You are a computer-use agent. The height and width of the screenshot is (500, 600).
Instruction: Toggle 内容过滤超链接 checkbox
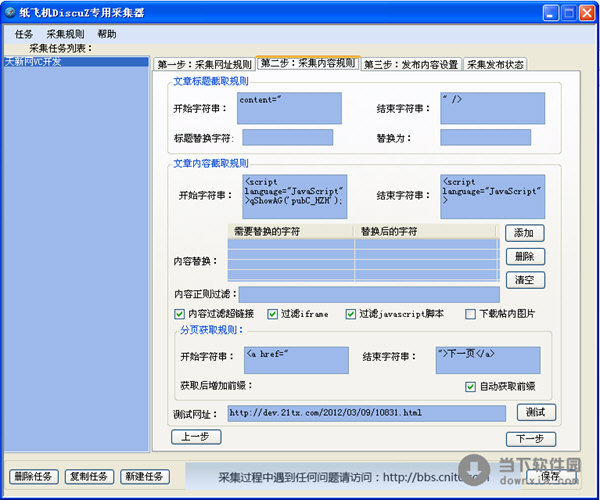pos(179,314)
